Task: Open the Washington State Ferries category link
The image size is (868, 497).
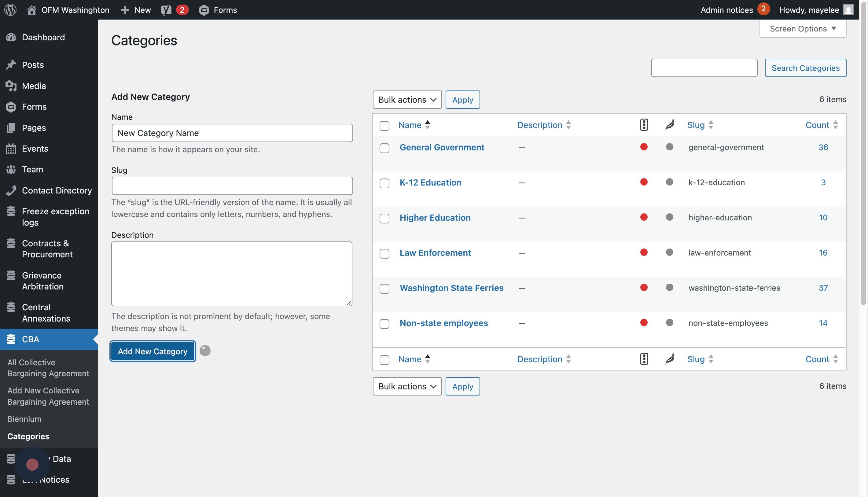Action: click(451, 288)
